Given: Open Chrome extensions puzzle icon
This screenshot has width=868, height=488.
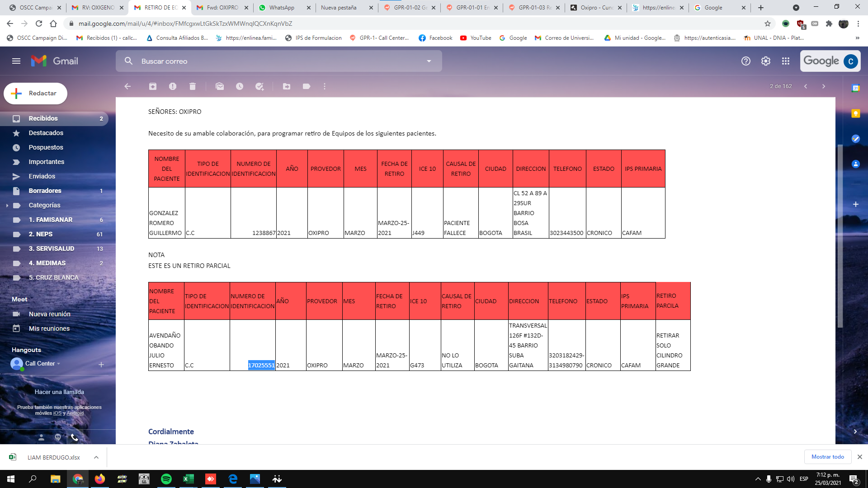Looking at the screenshot, I should click(x=829, y=23).
